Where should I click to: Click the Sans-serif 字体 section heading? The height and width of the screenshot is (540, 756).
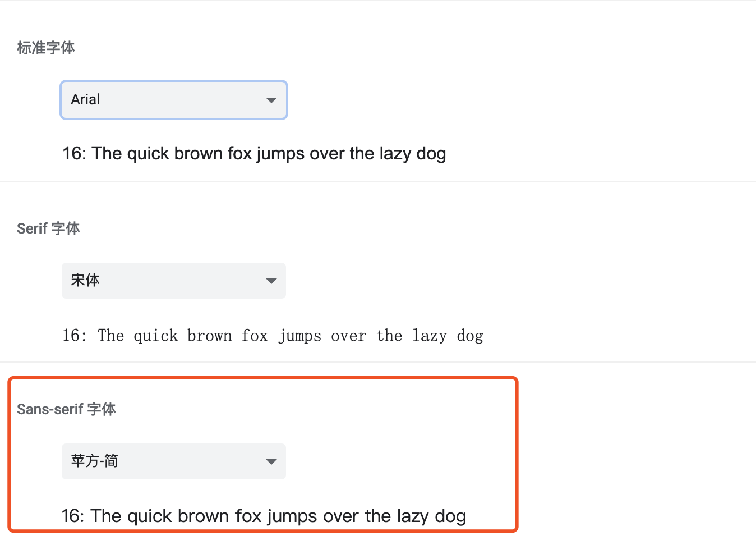[66, 409]
